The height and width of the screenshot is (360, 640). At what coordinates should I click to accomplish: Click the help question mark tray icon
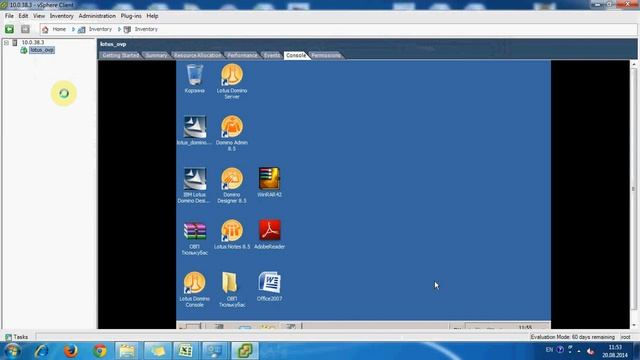[x=560, y=350]
